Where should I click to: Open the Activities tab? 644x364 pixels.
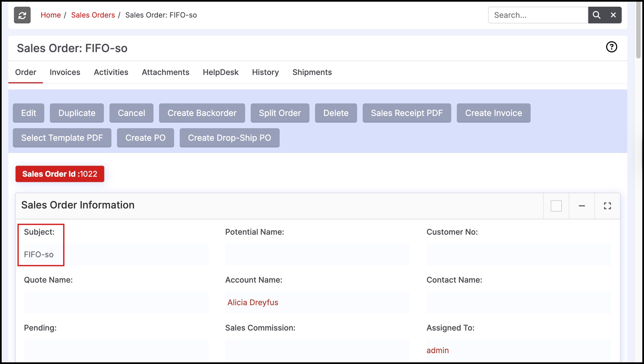pos(111,72)
